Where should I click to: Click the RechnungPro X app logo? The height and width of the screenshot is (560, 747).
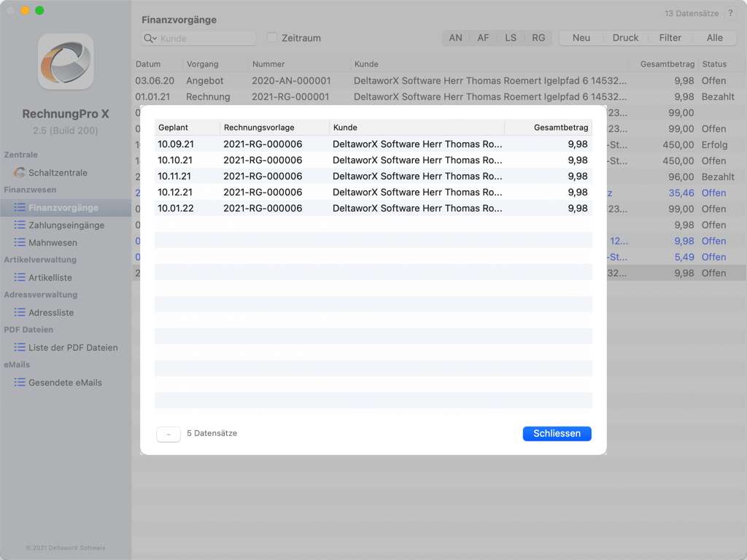coord(66,62)
